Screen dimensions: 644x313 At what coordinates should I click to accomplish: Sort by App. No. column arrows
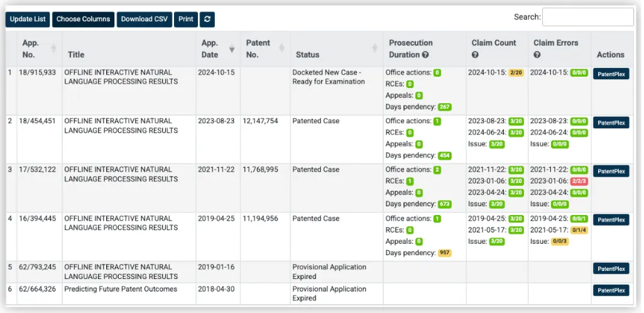click(53, 48)
